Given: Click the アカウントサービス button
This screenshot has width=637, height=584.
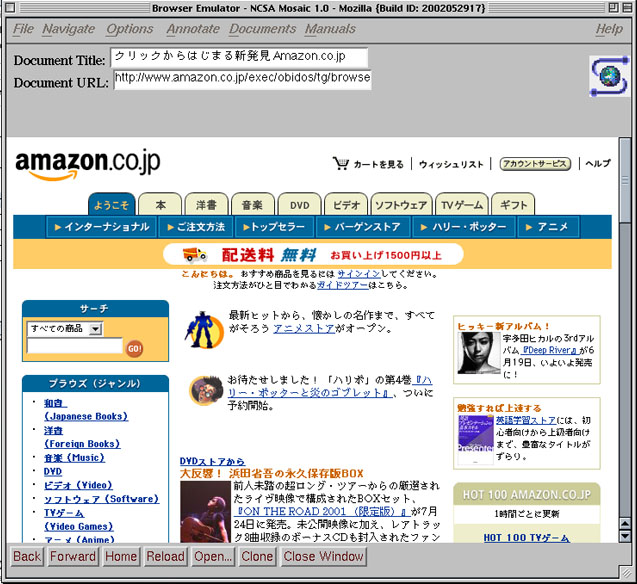Looking at the screenshot, I should (535, 164).
